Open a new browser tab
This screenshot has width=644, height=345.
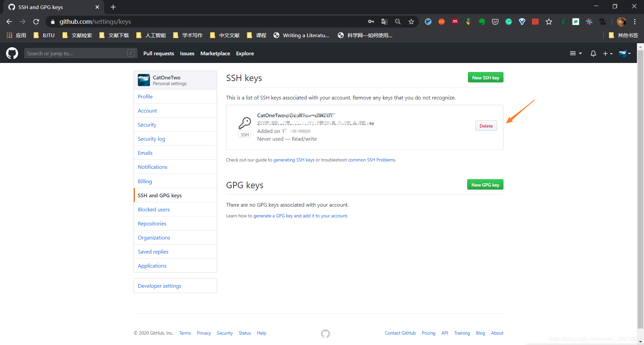coord(113,7)
